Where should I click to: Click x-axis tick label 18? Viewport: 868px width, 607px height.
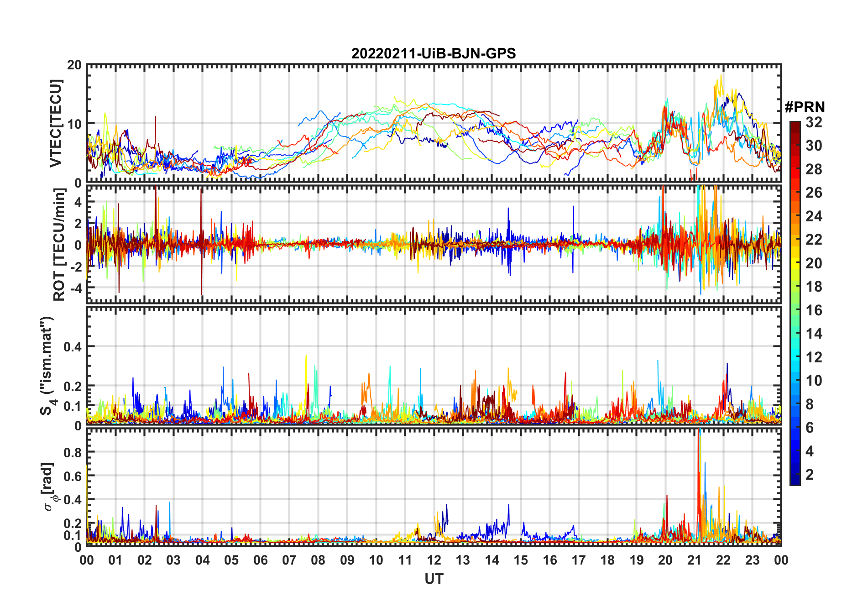[607, 560]
